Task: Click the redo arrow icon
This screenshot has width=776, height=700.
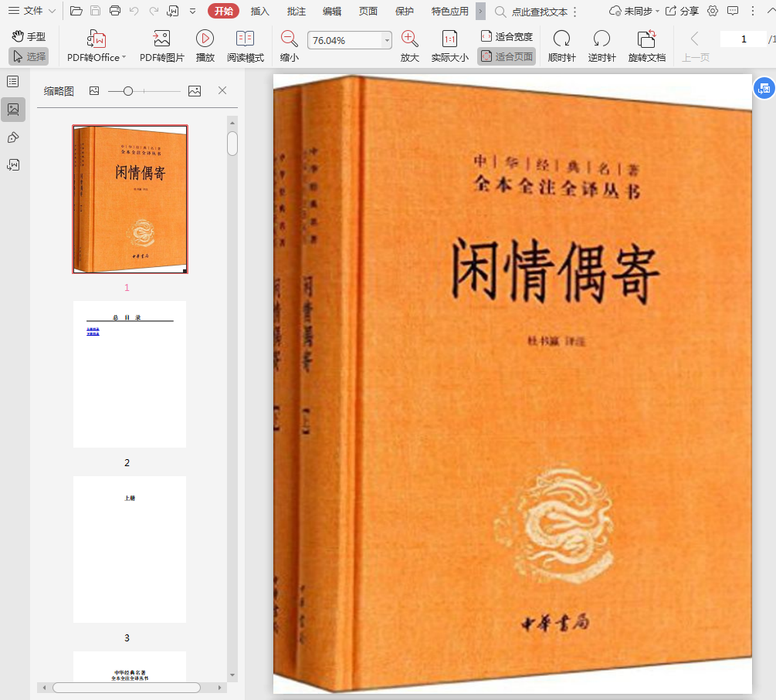Action: (154, 11)
